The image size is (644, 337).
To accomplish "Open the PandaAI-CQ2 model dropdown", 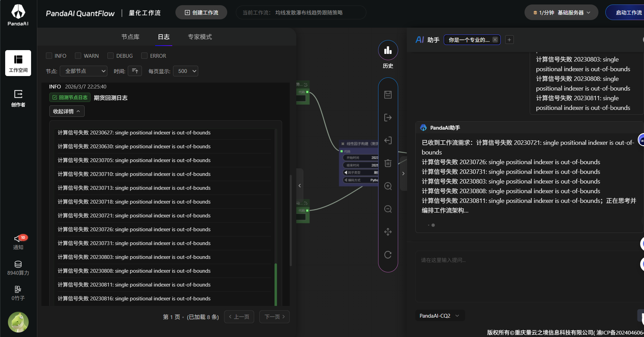I will click(x=440, y=316).
